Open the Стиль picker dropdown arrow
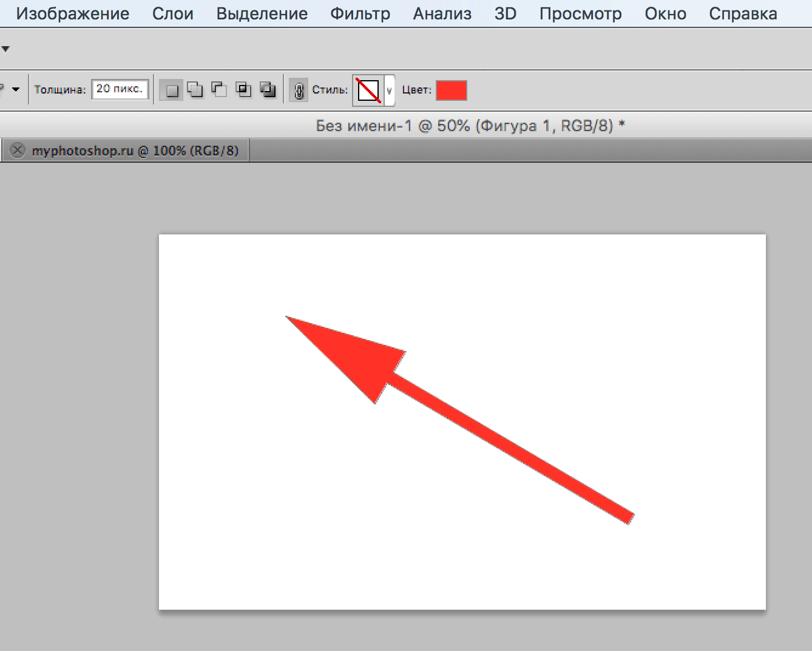The height and width of the screenshot is (651, 812). click(389, 90)
